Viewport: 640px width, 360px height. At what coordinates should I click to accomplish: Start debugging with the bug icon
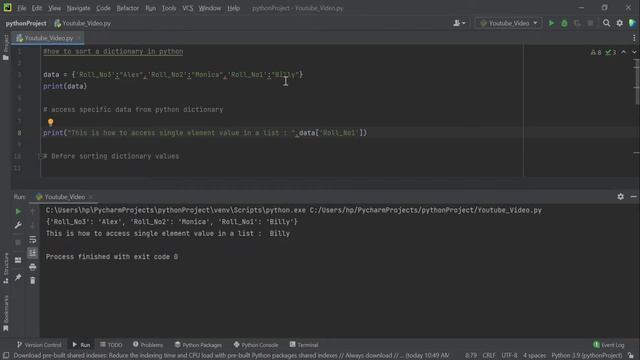point(564,23)
